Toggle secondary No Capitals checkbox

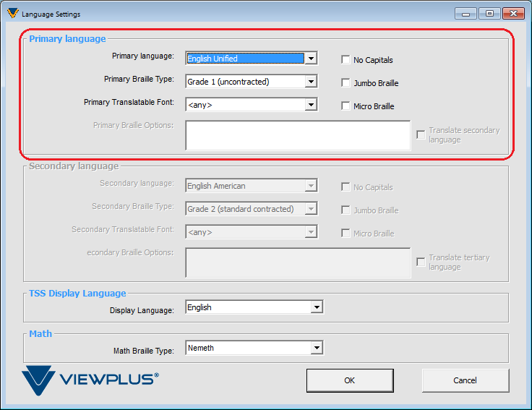[x=346, y=187]
